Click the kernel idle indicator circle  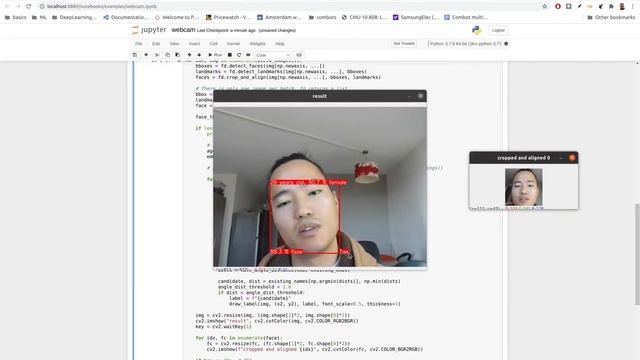506,44
